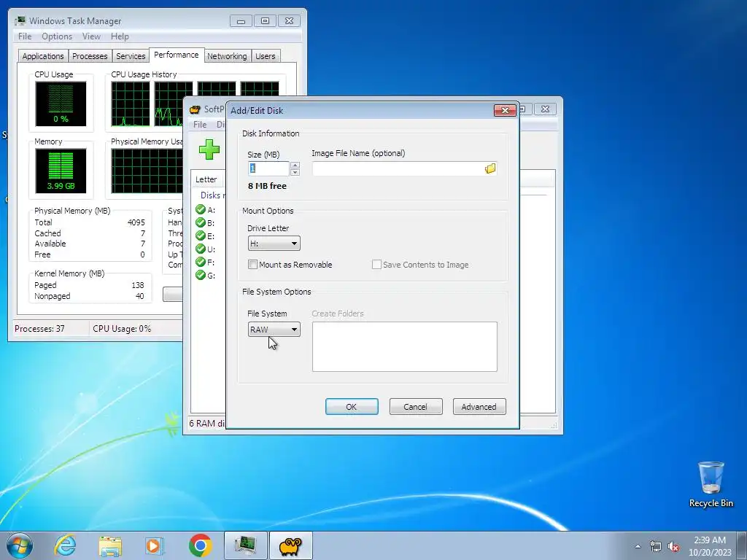The width and height of the screenshot is (747, 560).
Task: Click Cancel in Add/Edit Disk
Action: (415, 407)
